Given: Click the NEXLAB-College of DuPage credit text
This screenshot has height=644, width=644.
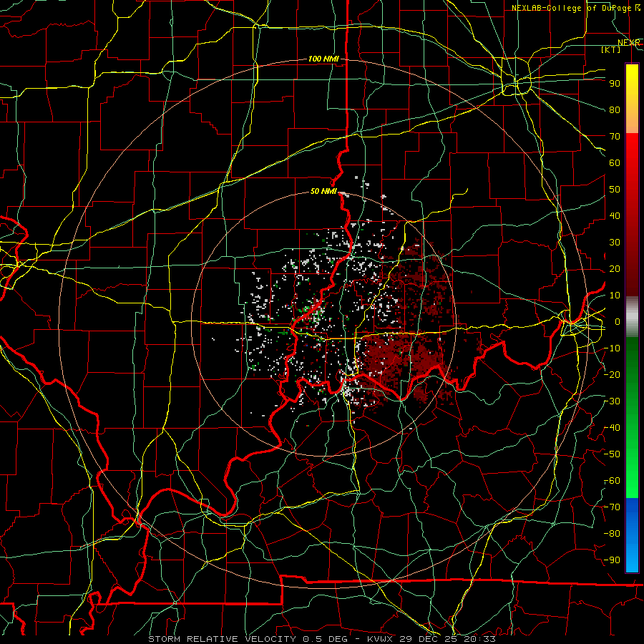Looking at the screenshot, I should pyautogui.click(x=571, y=8).
